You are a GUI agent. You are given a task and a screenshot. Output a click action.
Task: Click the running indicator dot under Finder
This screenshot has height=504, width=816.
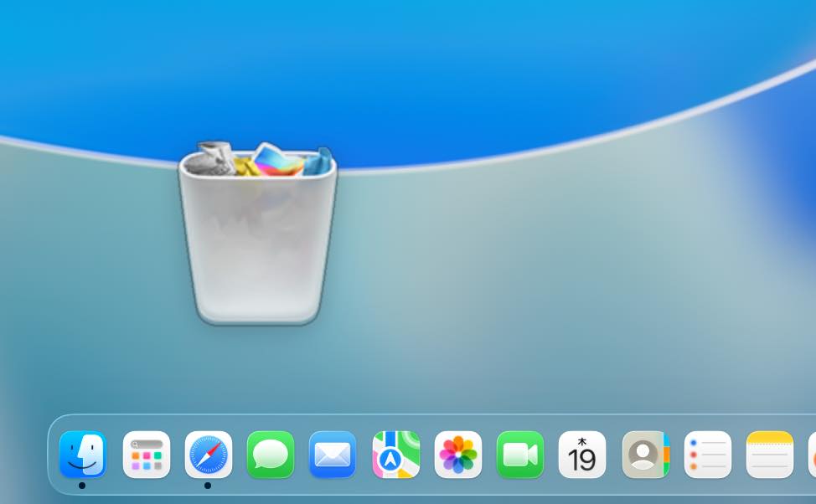click(82, 486)
